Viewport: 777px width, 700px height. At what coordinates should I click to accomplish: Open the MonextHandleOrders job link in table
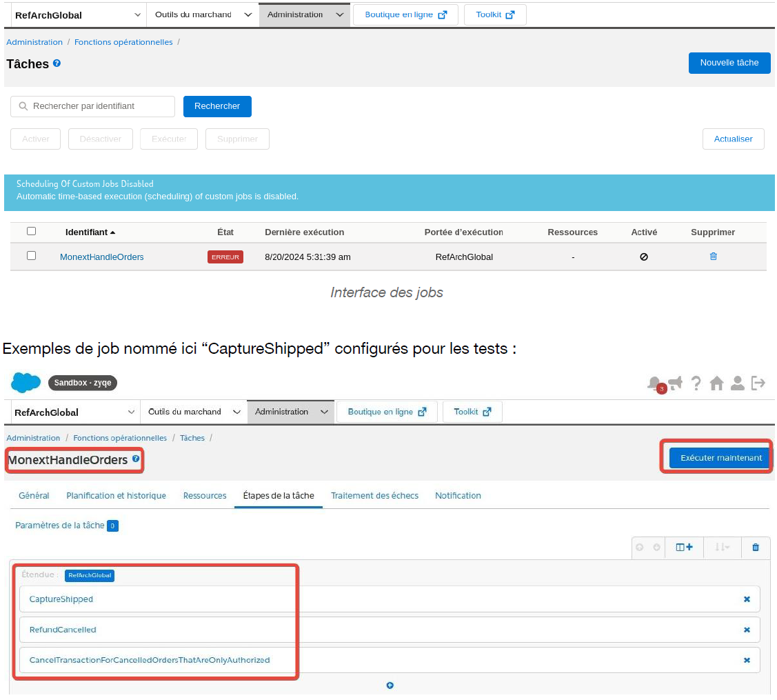point(101,257)
